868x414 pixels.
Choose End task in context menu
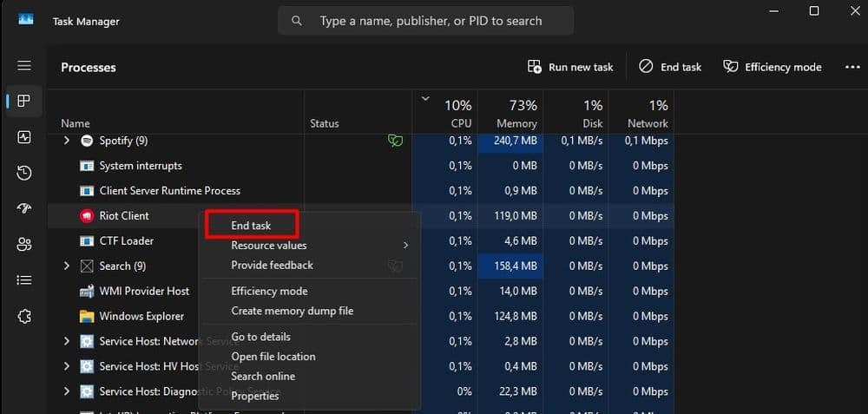(x=252, y=226)
